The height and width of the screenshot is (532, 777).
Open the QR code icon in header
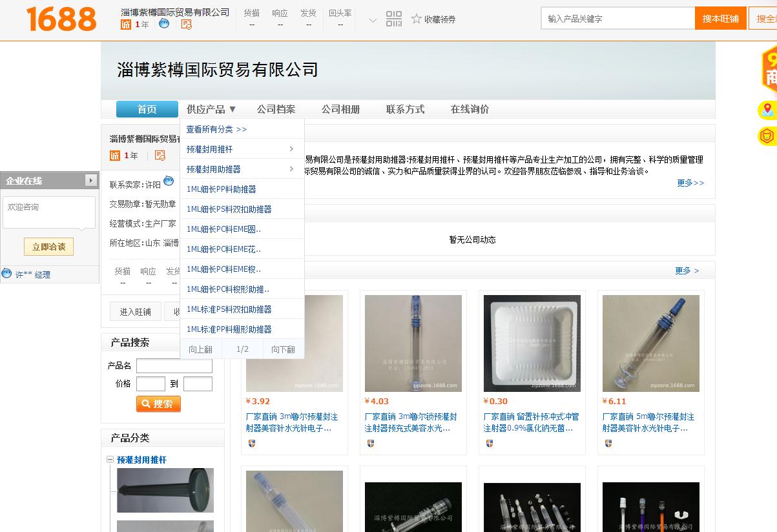point(394,19)
